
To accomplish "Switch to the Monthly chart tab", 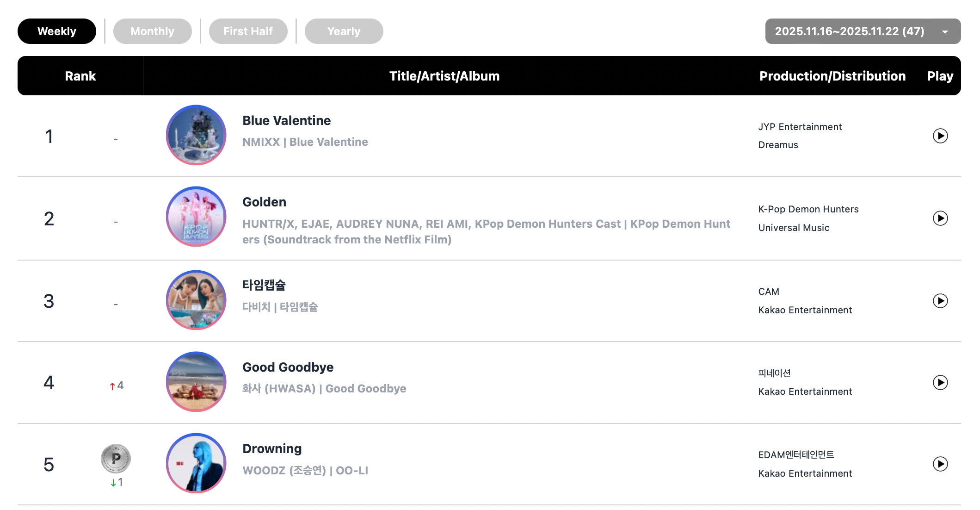I will point(152,31).
